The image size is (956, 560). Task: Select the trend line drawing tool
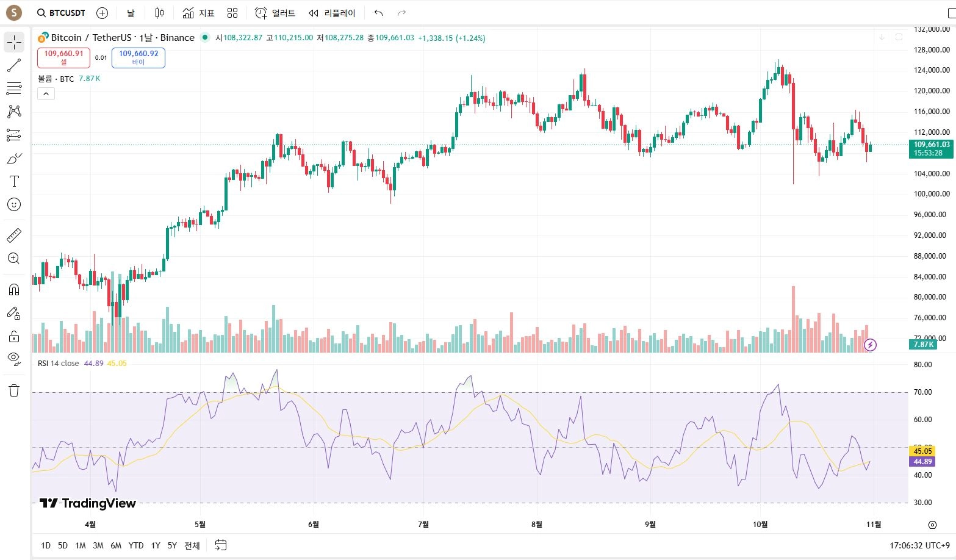pyautogui.click(x=14, y=65)
